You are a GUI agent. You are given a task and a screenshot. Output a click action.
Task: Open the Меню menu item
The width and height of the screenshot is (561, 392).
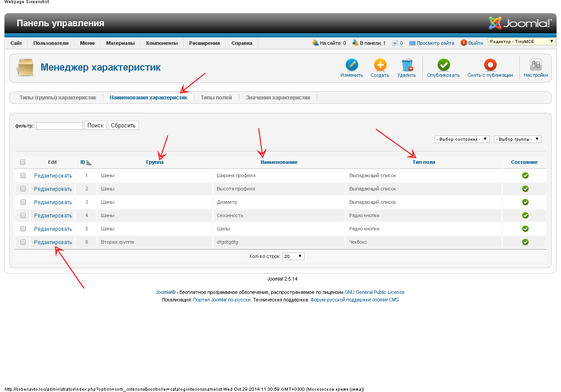[x=87, y=43]
